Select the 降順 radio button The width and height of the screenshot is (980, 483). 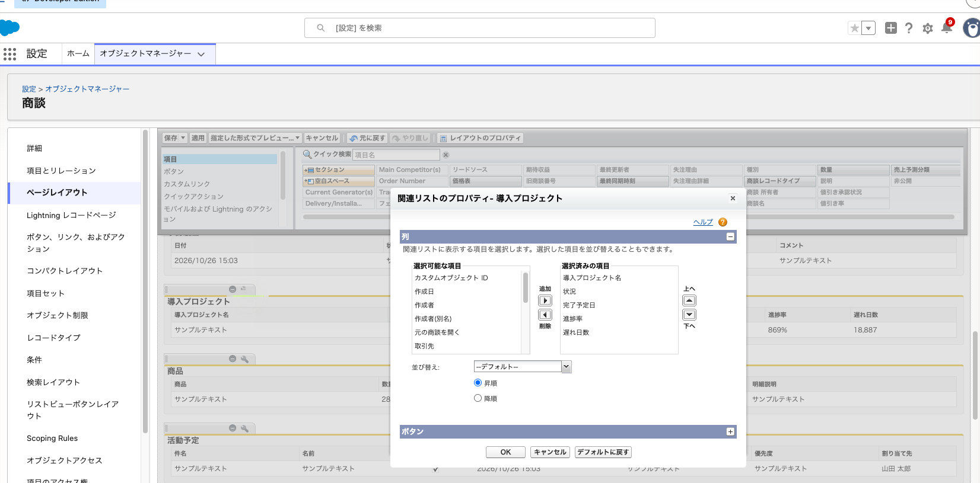pyautogui.click(x=478, y=398)
